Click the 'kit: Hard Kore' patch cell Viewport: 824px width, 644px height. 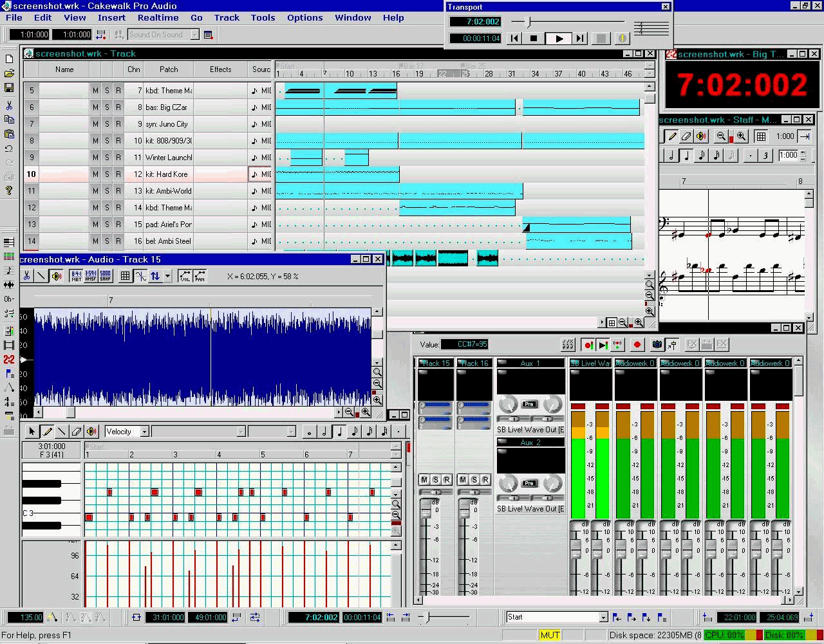coord(169,174)
